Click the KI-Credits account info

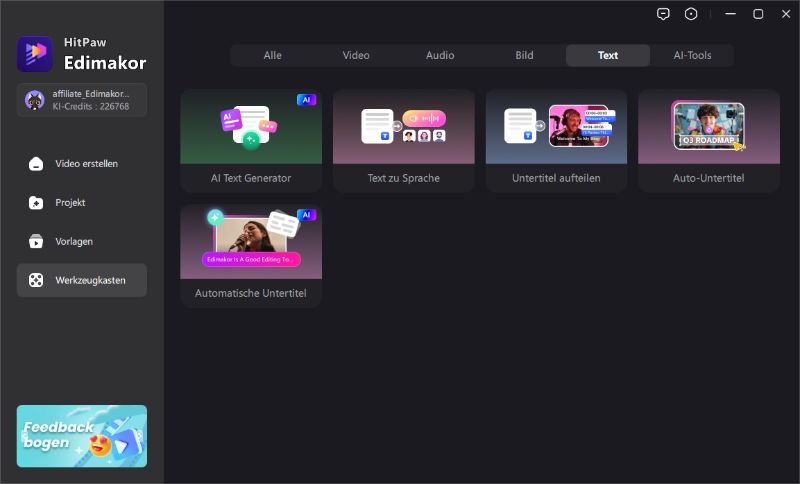90,106
